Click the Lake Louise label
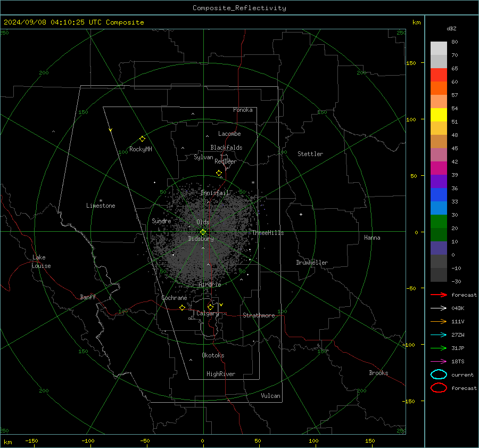This screenshot has height=448, width=479. click(x=41, y=262)
